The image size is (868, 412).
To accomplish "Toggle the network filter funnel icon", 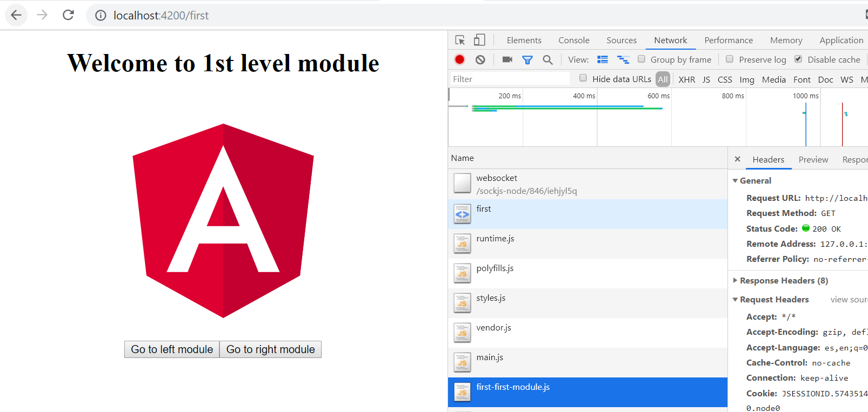I will tap(528, 59).
